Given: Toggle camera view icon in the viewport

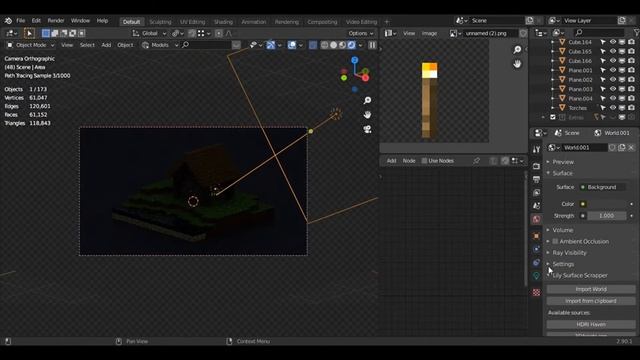Looking at the screenshot, I should pyautogui.click(x=367, y=129).
